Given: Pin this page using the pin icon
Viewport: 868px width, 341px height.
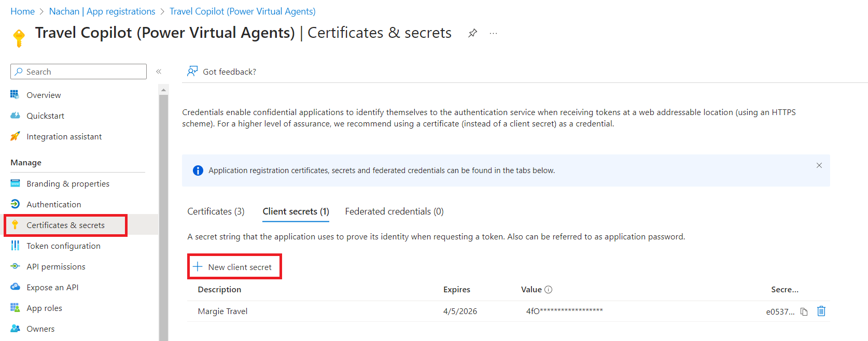Looking at the screenshot, I should (472, 33).
